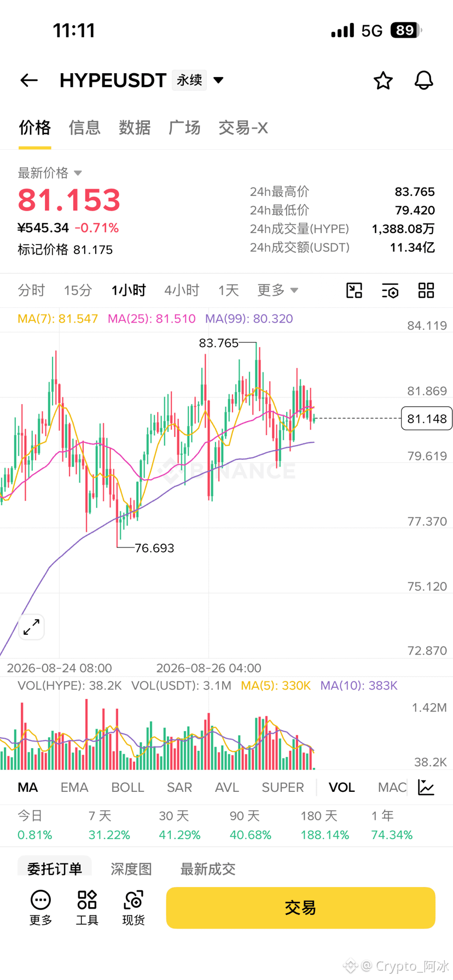The image size is (453, 980).
Task: Toggle the MA indicator
Action: (x=28, y=787)
